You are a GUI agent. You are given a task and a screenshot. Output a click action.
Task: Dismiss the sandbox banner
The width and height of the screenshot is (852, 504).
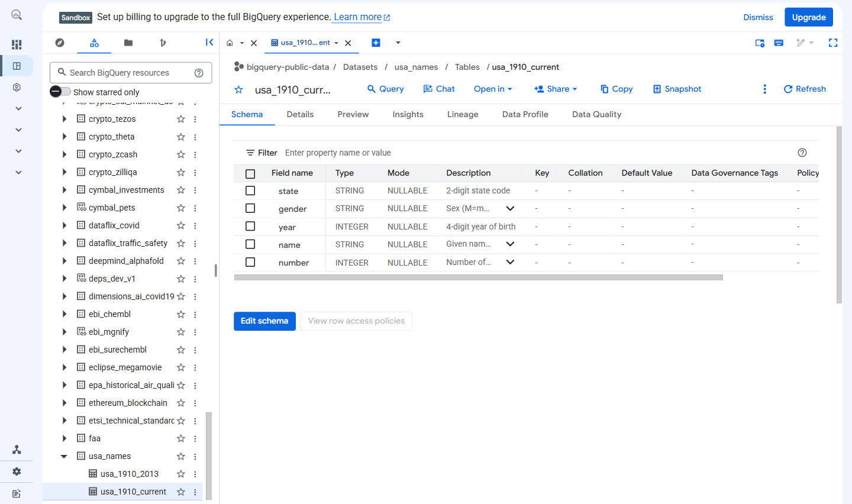758,17
